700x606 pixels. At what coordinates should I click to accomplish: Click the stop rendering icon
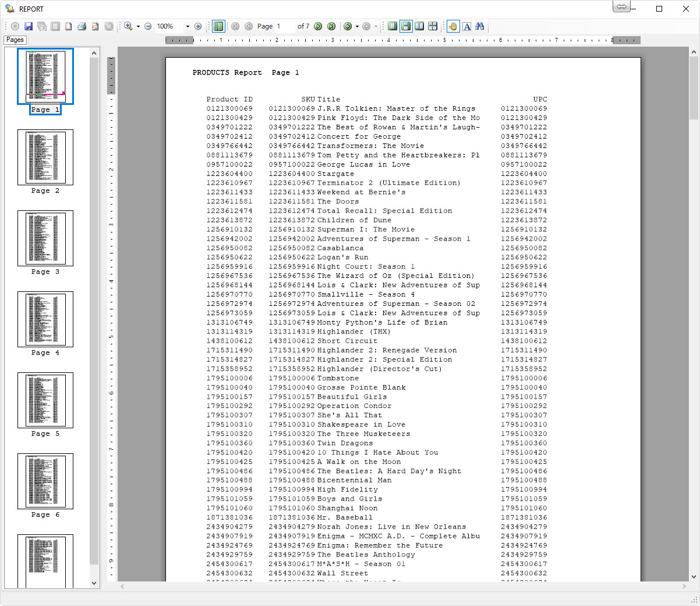(15, 26)
